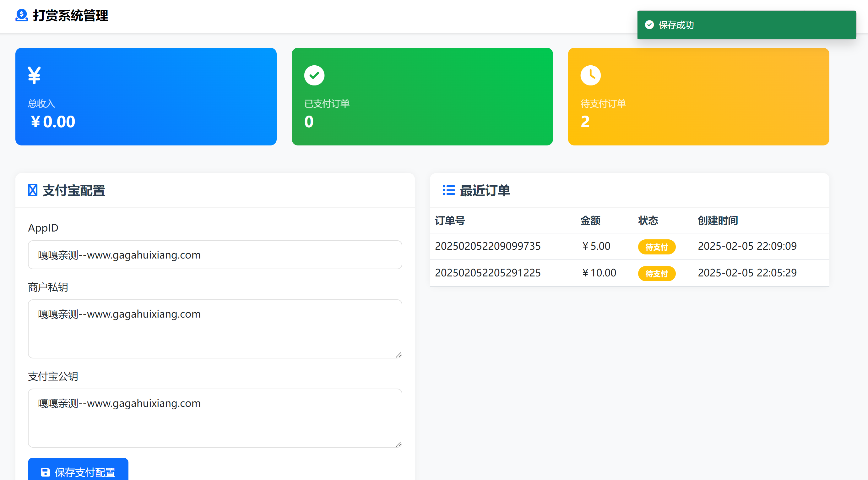Click the 待支付订单 label on yellow card

pos(603,103)
